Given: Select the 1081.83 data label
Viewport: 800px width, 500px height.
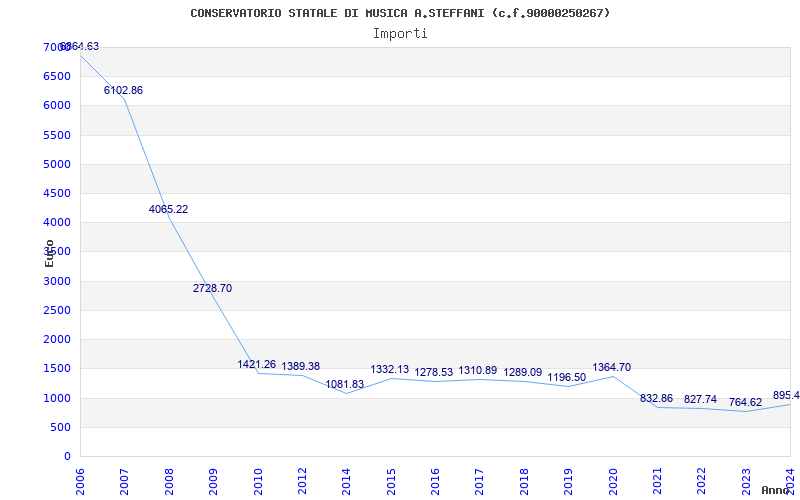Looking at the screenshot, I should click(345, 384).
